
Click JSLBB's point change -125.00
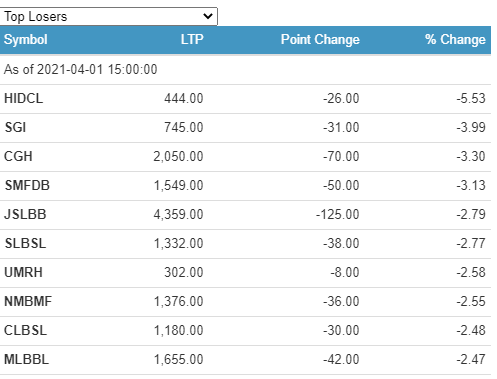(338, 215)
